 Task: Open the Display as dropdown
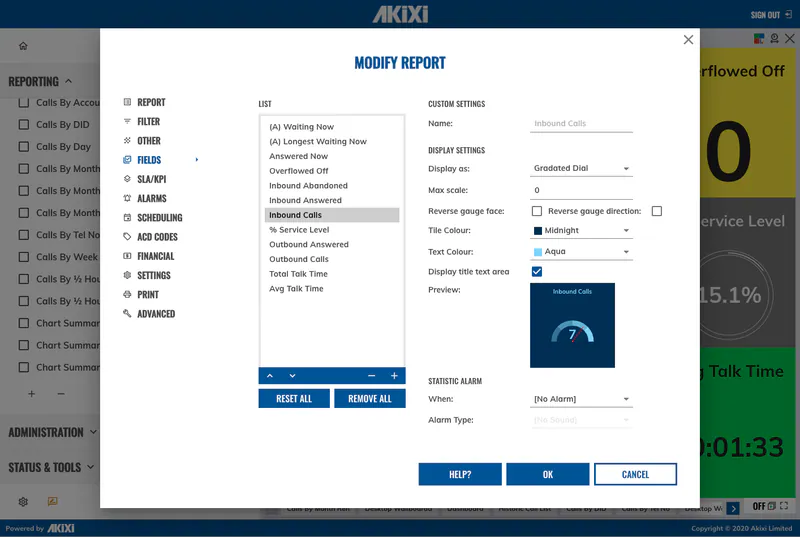click(x=581, y=169)
